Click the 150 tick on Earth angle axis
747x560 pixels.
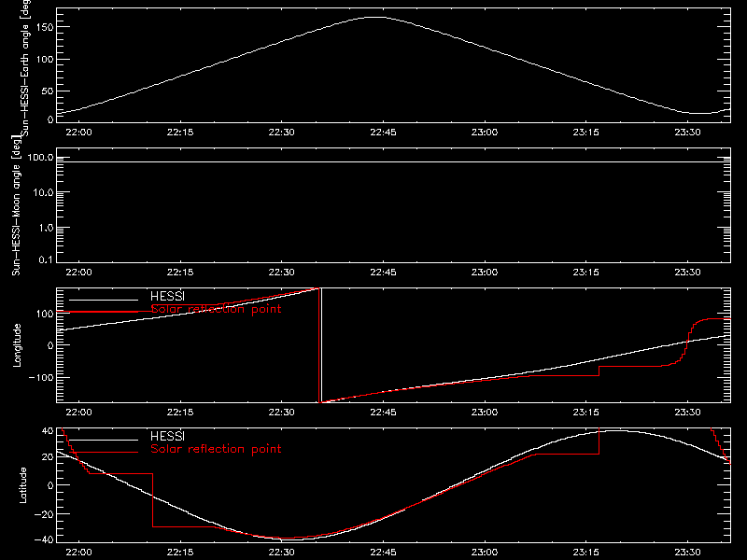point(47,27)
